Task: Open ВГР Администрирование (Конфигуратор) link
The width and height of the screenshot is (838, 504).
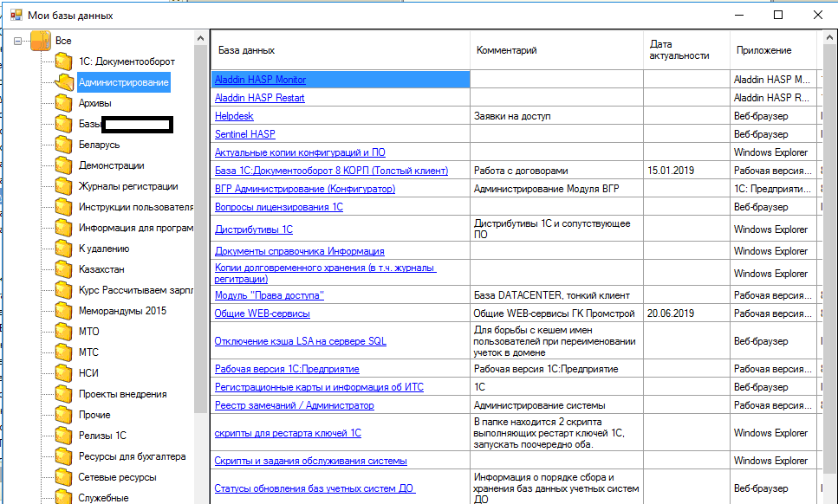Action: click(x=305, y=189)
